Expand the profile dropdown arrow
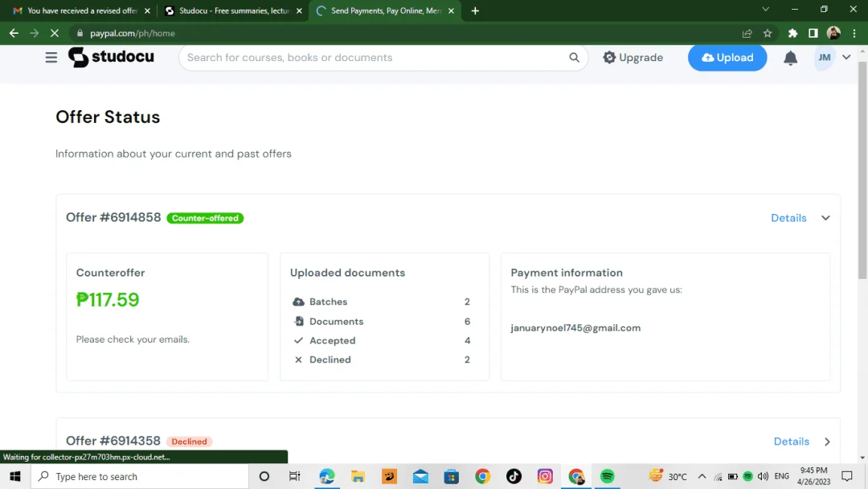 pos(846,57)
